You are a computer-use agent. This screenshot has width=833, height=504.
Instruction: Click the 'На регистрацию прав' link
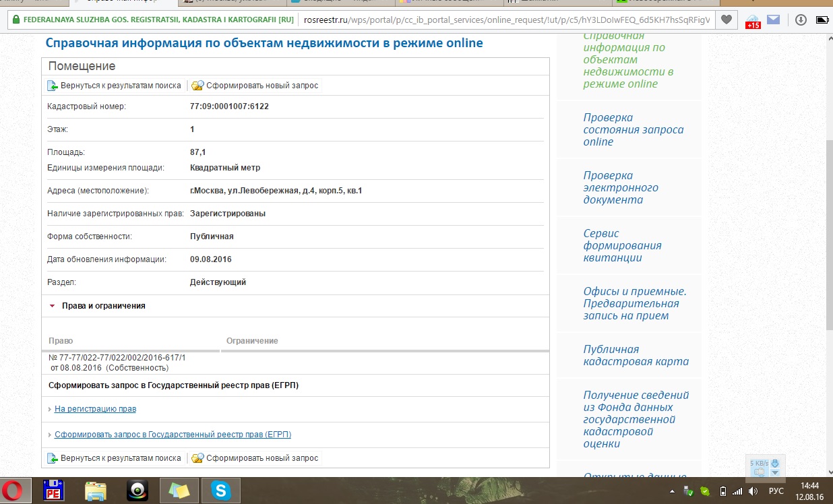tap(95, 409)
